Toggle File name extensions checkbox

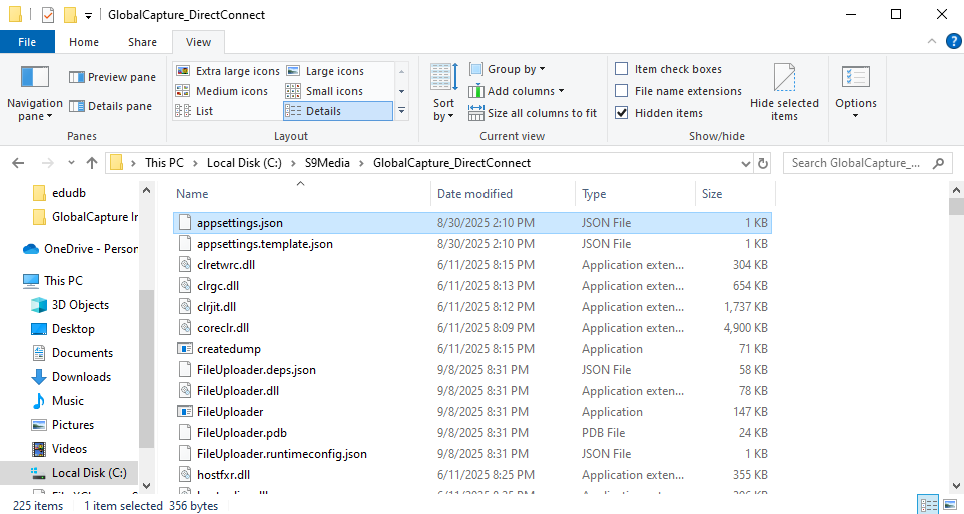[622, 91]
